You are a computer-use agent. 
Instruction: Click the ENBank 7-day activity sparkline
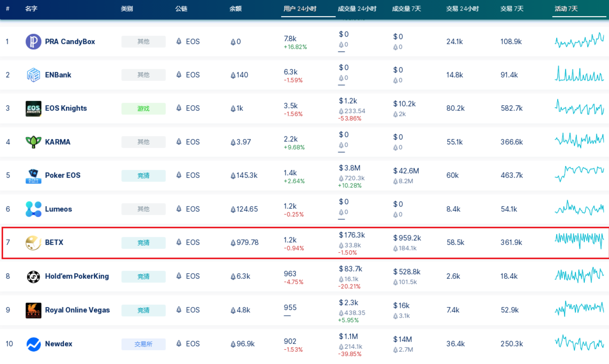579,74
